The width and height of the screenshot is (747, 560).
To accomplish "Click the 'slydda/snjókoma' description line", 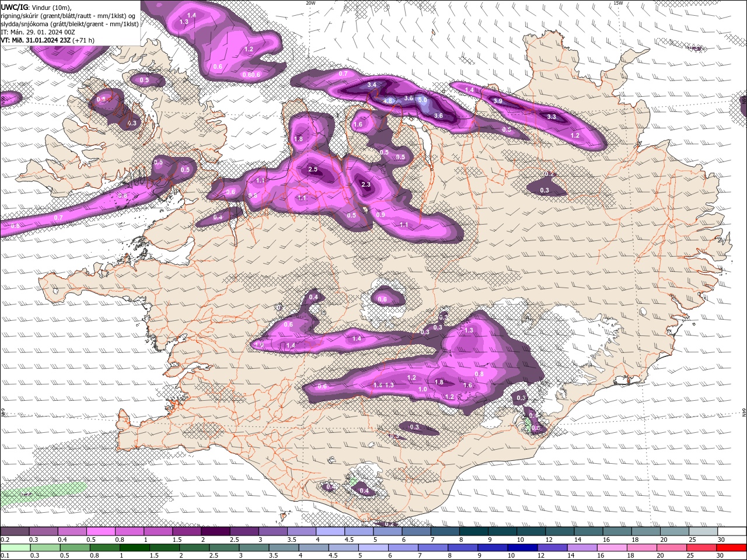I will [x=69, y=24].
